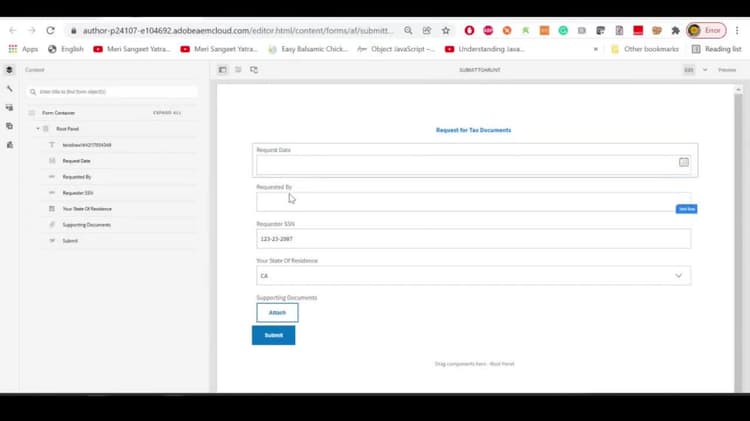The image size is (750, 421).
Task: Click the Request for Tax Documents title
Action: point(474,130)
